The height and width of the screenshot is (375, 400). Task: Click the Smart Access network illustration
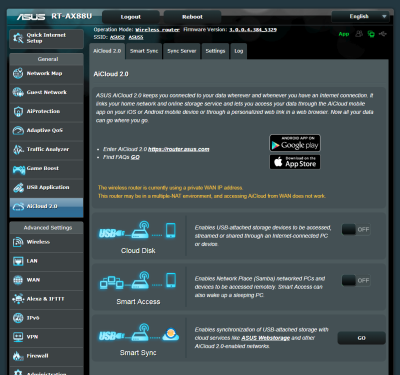click(x=138, y=281)
